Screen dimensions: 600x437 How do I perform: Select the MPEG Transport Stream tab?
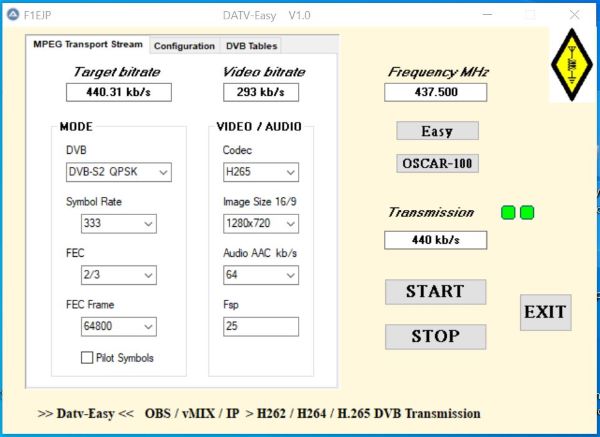pos(88,44)
